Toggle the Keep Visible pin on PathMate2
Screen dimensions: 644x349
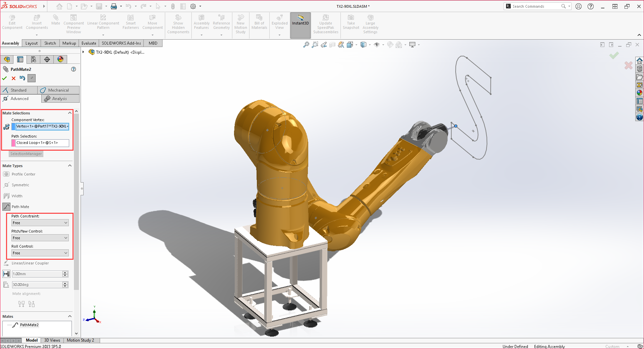[31, 78]
